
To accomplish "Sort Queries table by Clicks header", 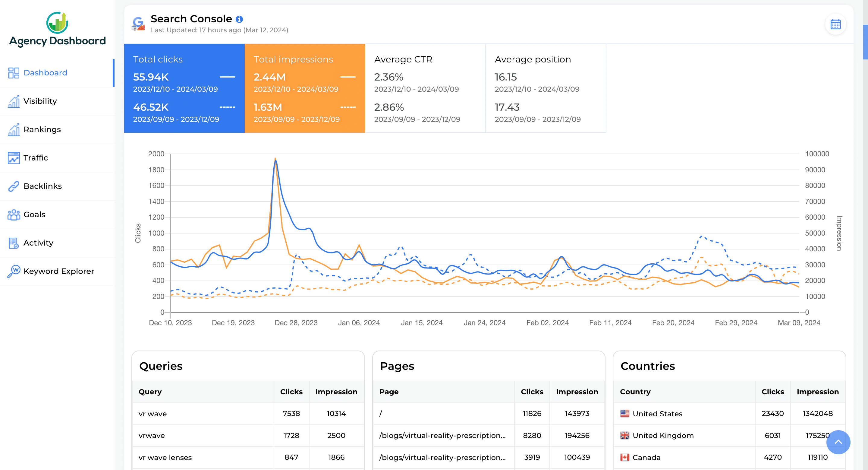I will click(291, 392).
